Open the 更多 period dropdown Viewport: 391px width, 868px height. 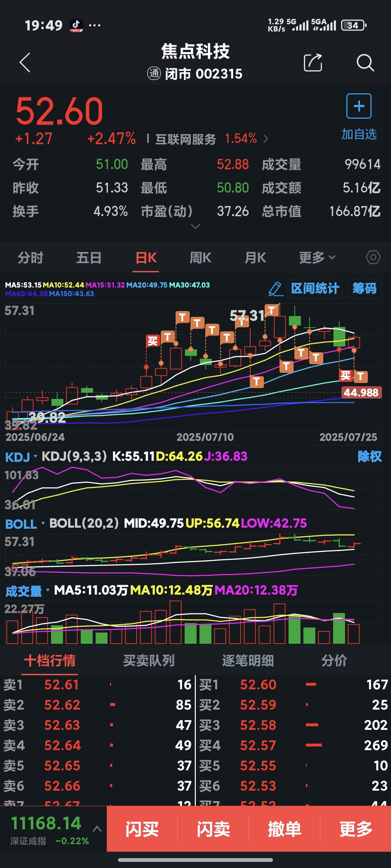tap(317, 258)
